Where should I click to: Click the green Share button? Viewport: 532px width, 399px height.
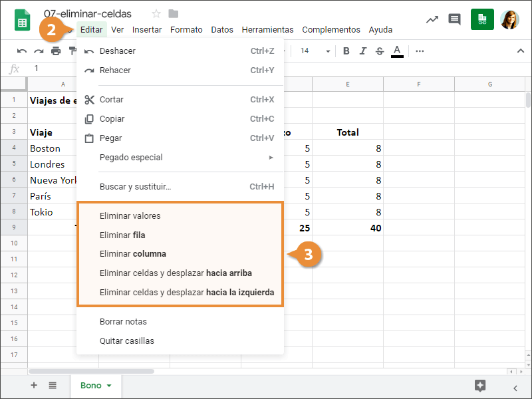[482, 19]
